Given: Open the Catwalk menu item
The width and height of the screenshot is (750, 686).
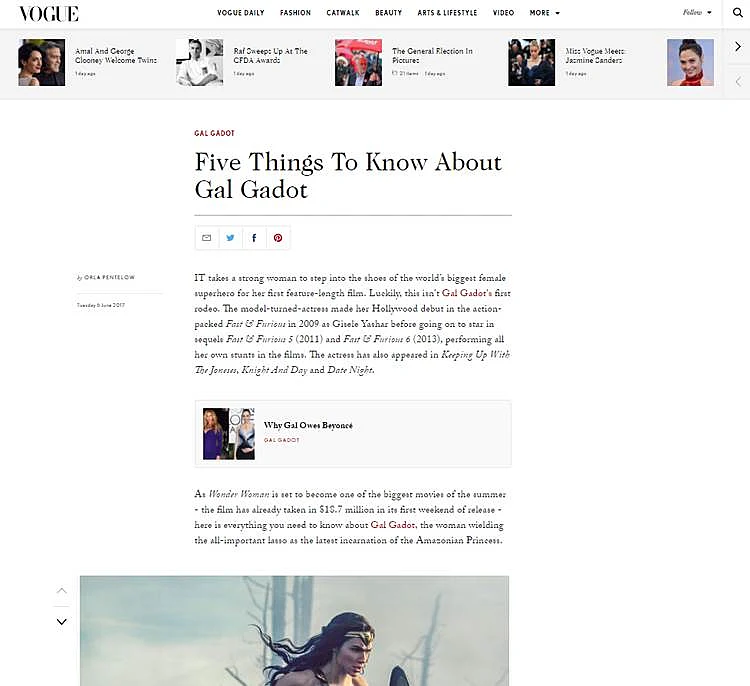Looking at the screenshot, I should (342, 13).
